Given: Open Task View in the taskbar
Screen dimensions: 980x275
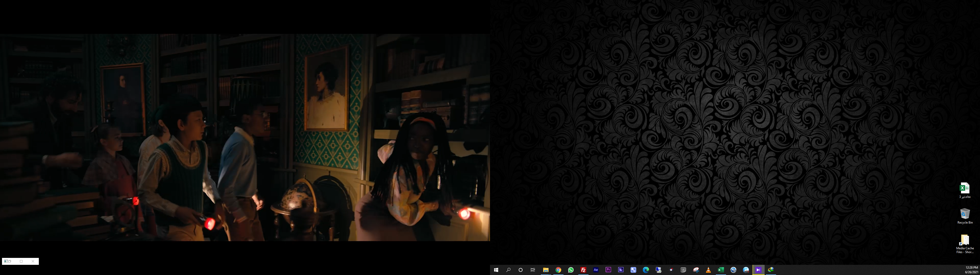Looking at the screenshot, I should point(533,270).
